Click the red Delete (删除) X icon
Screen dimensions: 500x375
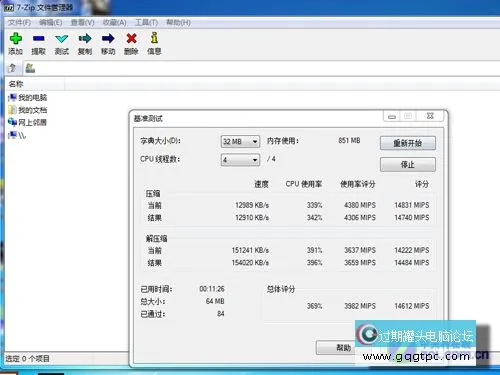131,39
